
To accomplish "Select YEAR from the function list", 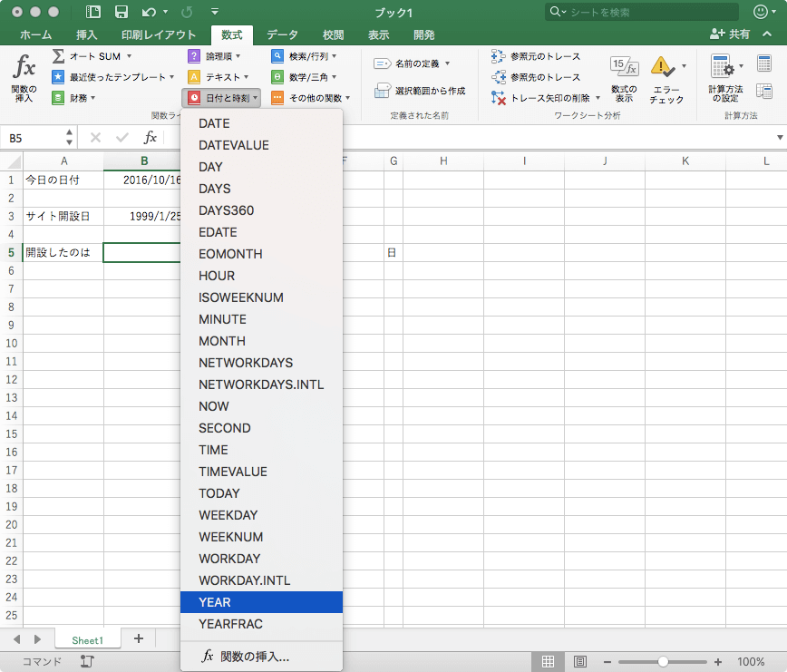I will click(261, 602).
